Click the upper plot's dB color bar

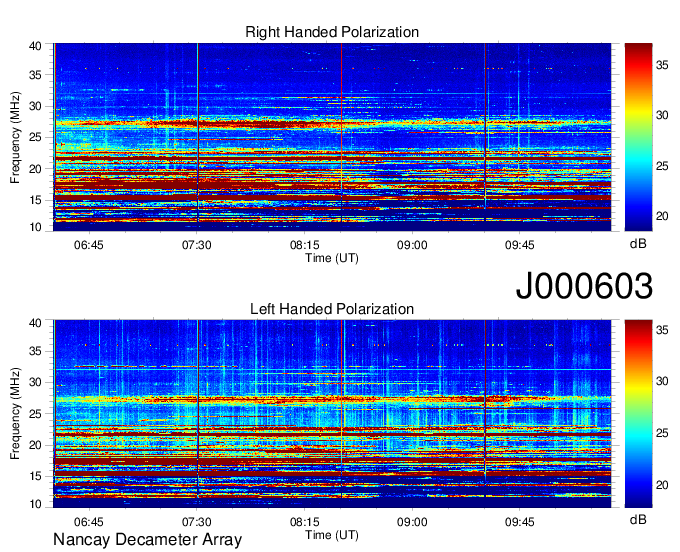[638, 137]
